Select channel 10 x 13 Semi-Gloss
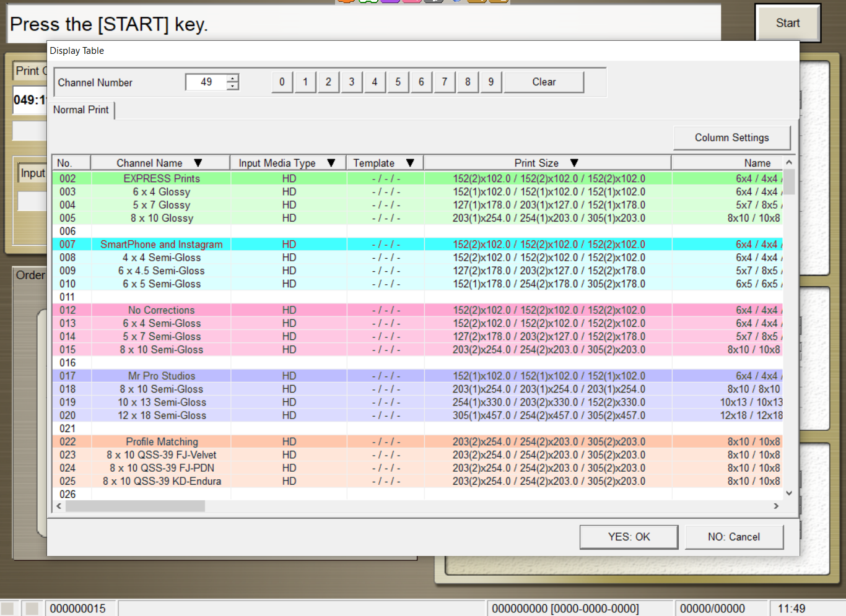Viewport: 846px width, 616px height. click(x=418, y=402)
